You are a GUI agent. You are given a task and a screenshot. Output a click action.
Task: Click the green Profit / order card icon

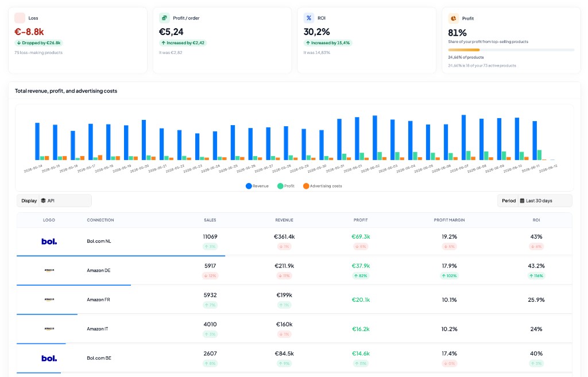[x=164, y=18]
